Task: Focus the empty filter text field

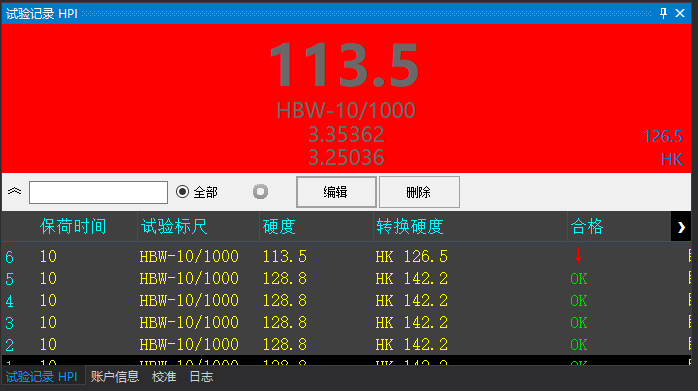Action: pyautogui.click(x=98, y=192)
